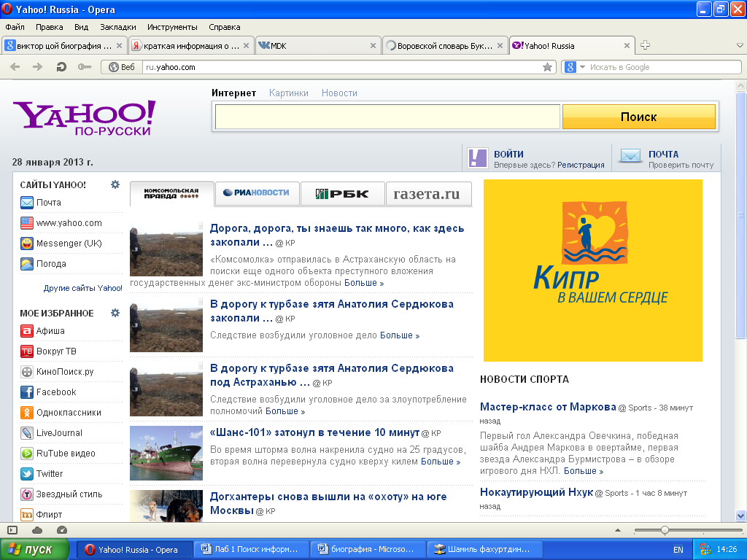Image resolution: width=747 pixels, height=560 pixels.
Task: Open a new tab with the plus icon
Action: click(x=645, y=45)
